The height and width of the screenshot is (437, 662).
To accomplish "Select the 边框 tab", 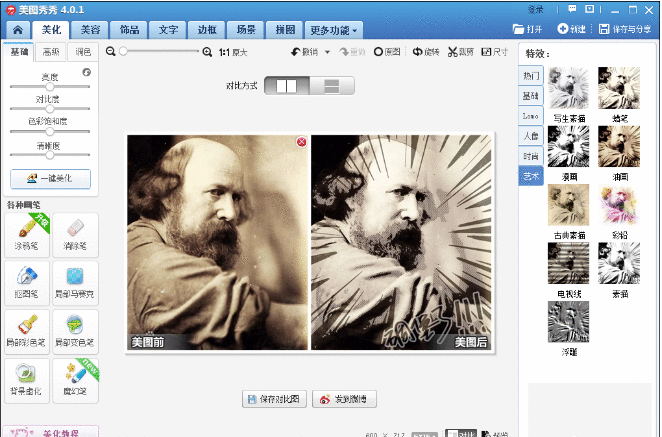I will pyautogui.click(x=206, y=30).
